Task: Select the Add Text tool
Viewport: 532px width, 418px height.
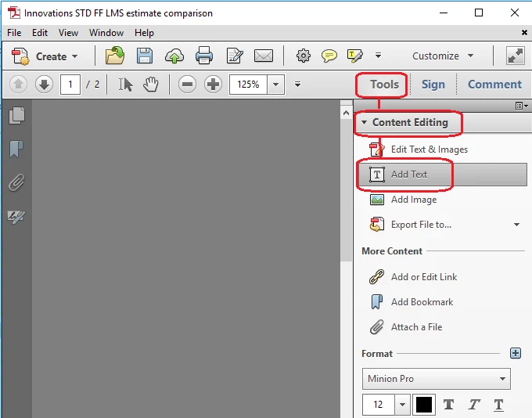Action: [x=443, y=175]
